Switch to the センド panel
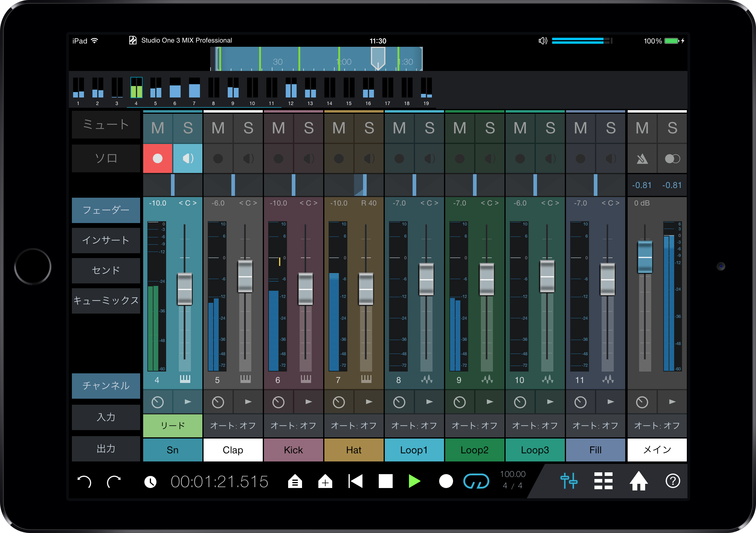 106,270
